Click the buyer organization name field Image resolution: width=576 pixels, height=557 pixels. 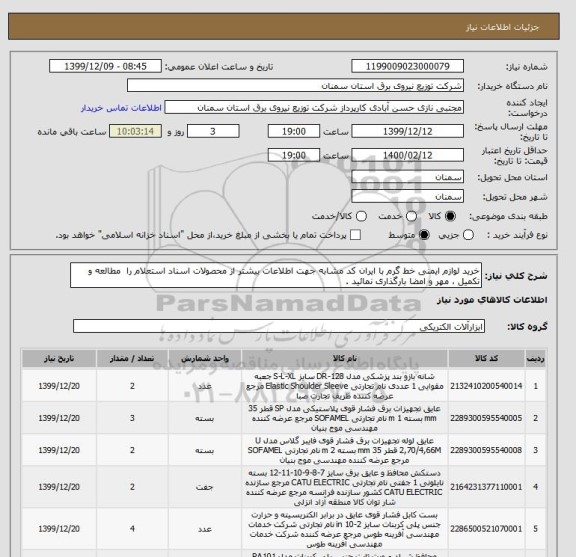(x=295, y=86)
